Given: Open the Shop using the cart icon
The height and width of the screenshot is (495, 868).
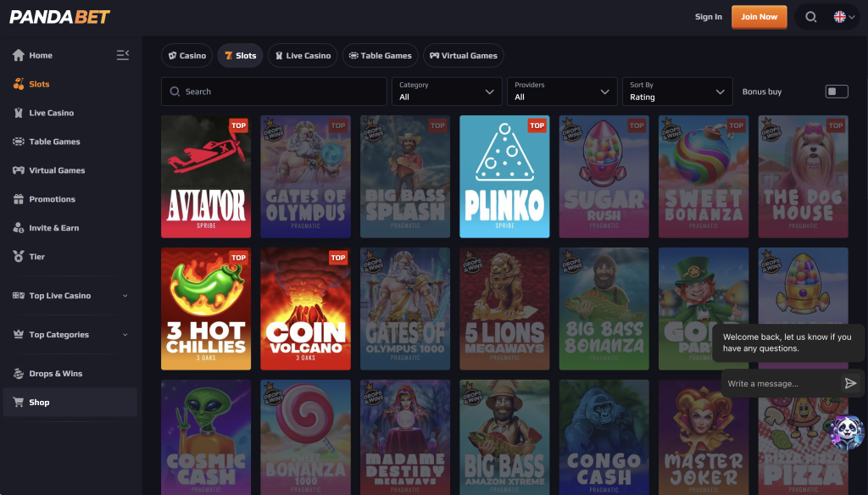Looking at the screenshot, I should point(19,402).
